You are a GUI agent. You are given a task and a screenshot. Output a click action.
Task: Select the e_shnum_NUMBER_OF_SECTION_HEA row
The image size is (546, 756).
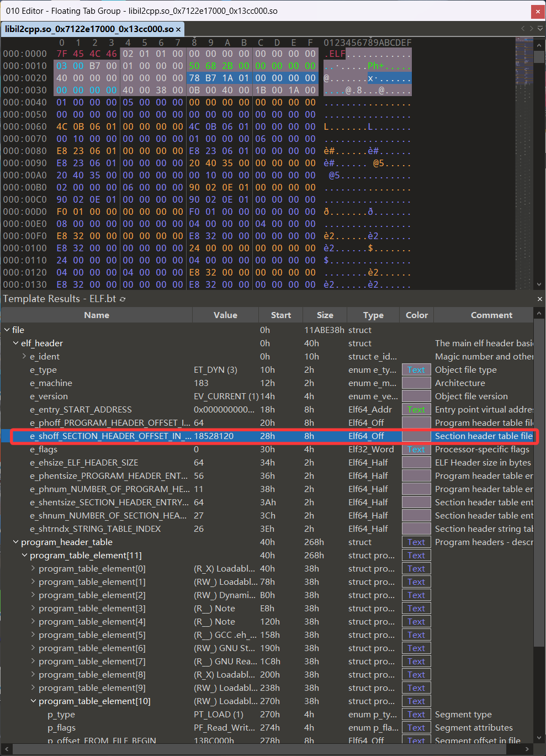tap(267, 515)
